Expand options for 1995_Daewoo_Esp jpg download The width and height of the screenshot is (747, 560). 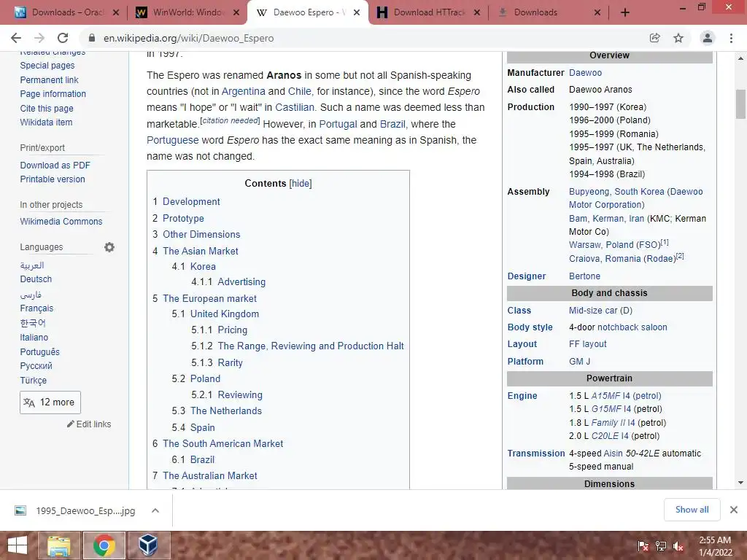pos(155,510)
